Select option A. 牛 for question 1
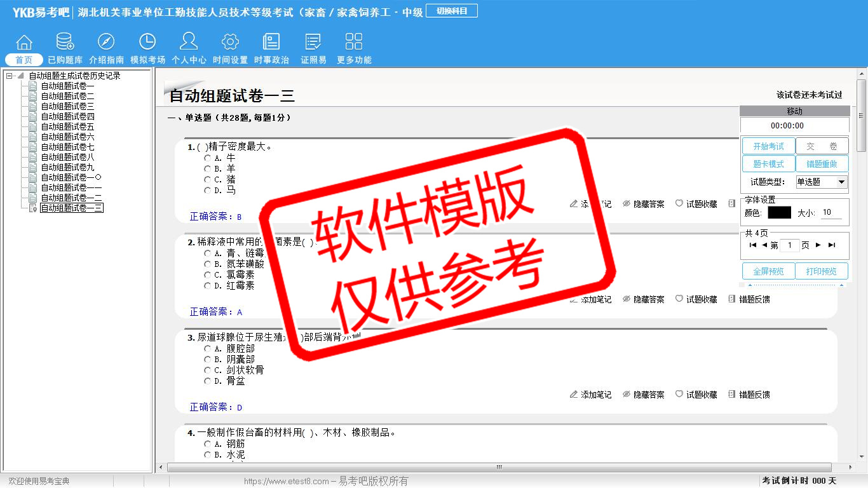 (x=208, y=158)
